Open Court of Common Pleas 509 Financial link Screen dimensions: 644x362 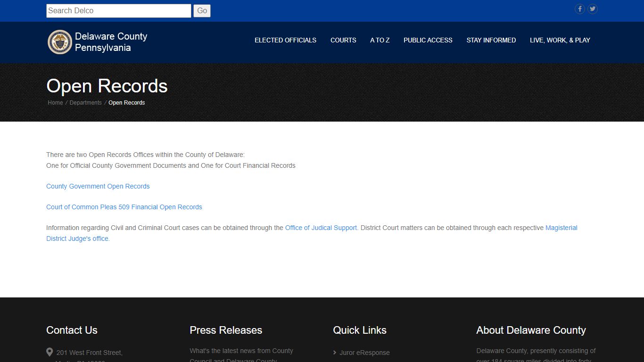[124, 207]
